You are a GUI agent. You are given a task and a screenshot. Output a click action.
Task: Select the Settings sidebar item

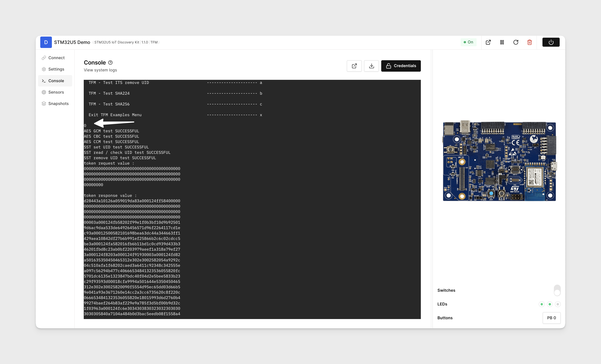55,69
